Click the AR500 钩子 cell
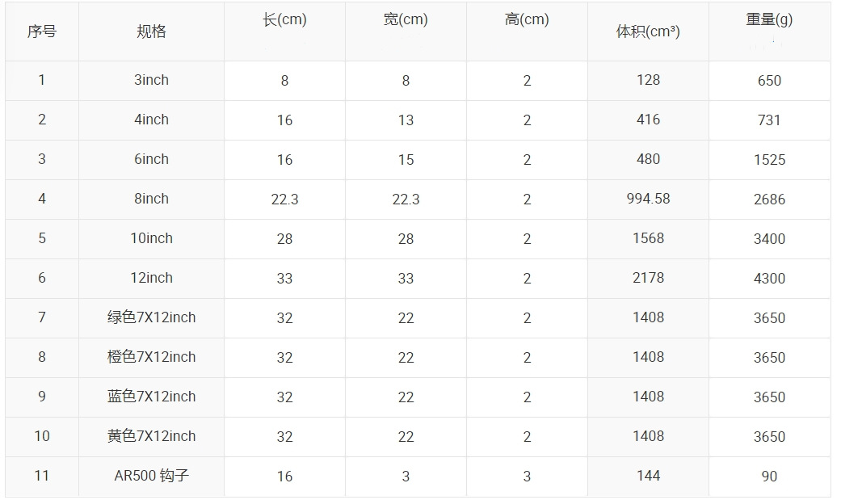Screen dimensions: 841x504 (x=151, y=476)
